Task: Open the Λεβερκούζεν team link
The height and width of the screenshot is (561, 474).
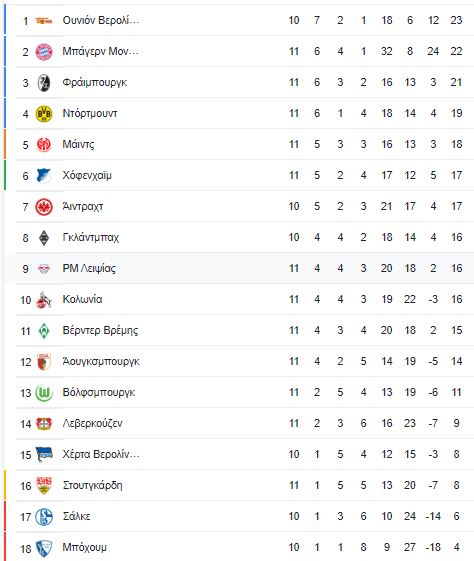Action: click(92, 423)
